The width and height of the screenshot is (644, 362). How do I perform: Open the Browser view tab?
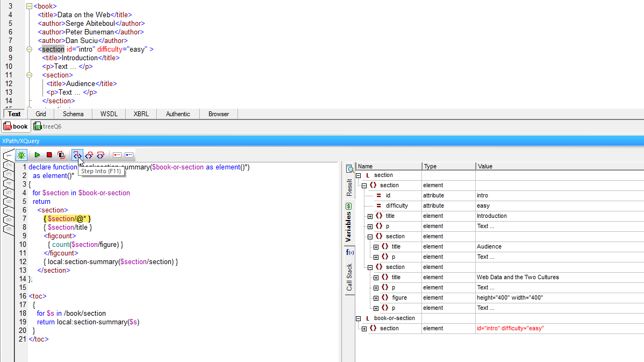coord(218,113)
